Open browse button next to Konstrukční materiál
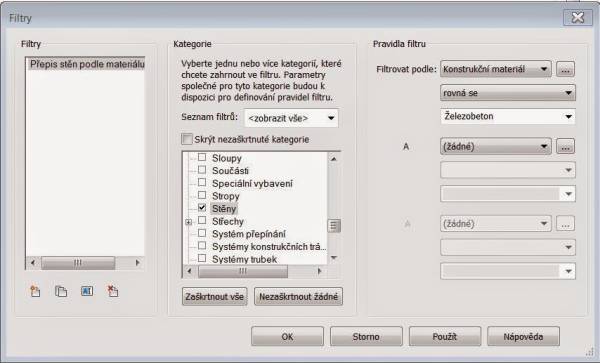This screenshot has width=600, height=363. [x=565, y=69]
